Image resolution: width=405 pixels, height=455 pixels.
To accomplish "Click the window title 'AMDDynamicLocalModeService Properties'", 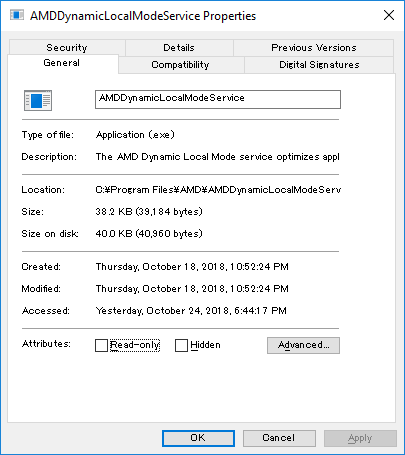I will 143,16.
